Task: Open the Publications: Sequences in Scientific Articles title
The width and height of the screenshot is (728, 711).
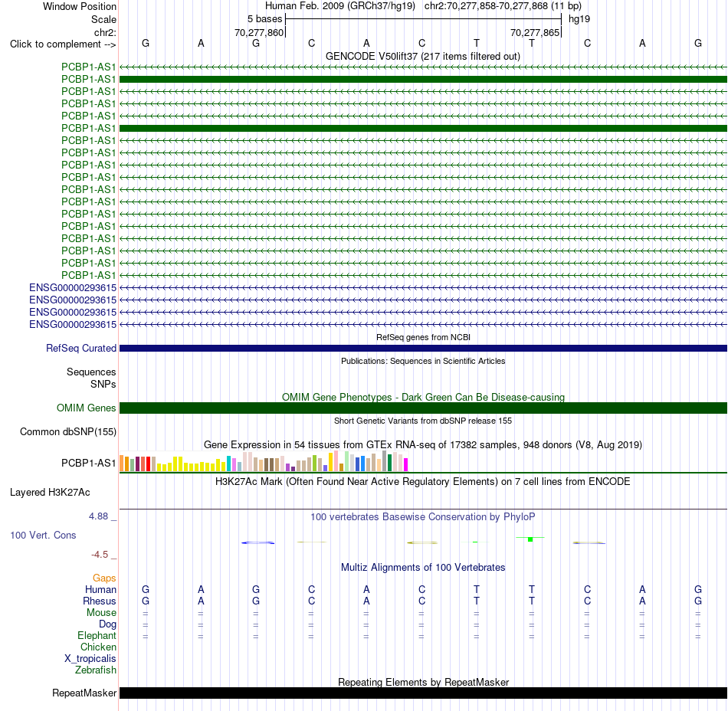Action: point(423,361)
